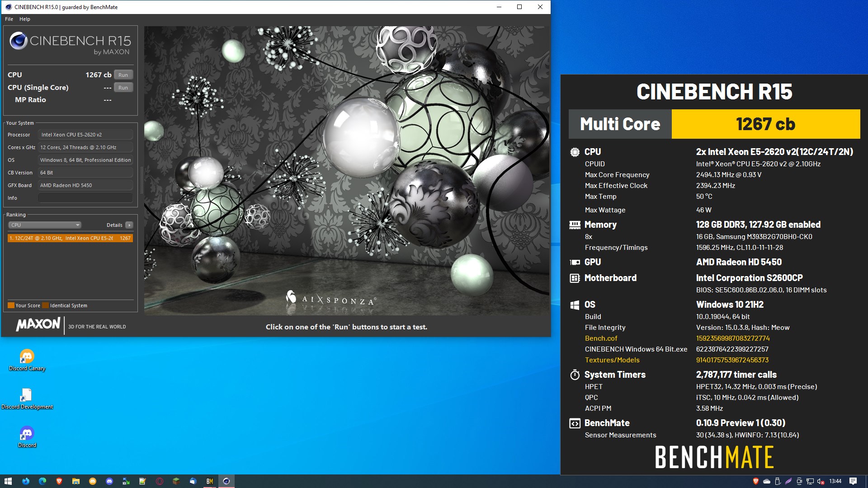Click the Cinebench R15 logo sphere
The height and width of the screenshot is (488, 868).
click(19, 41)
